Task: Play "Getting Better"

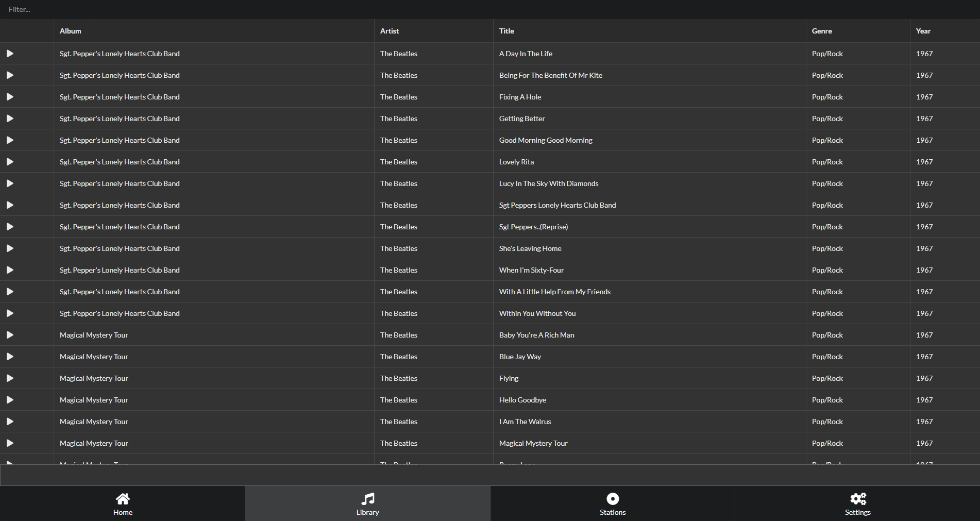Action: (10, 118)
